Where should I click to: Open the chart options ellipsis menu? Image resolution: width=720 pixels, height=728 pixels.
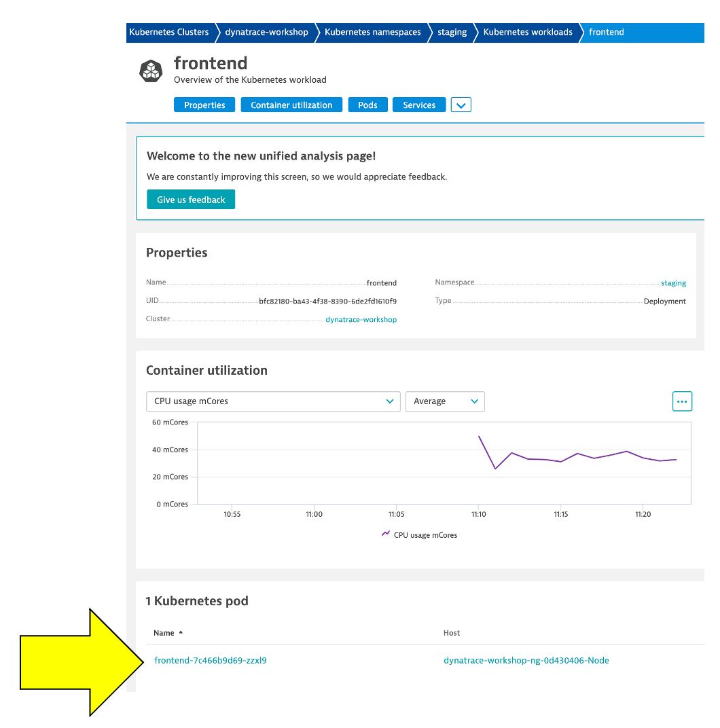pos(682,401)
